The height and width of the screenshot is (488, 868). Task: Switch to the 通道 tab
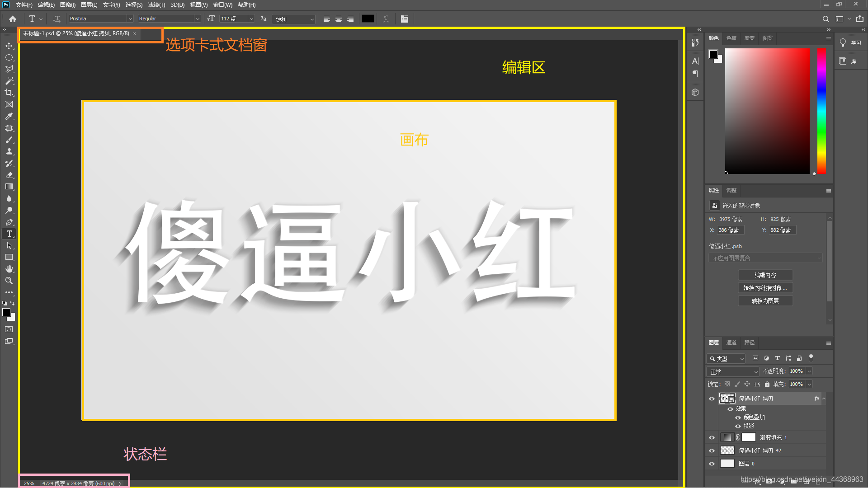[731, 343]
